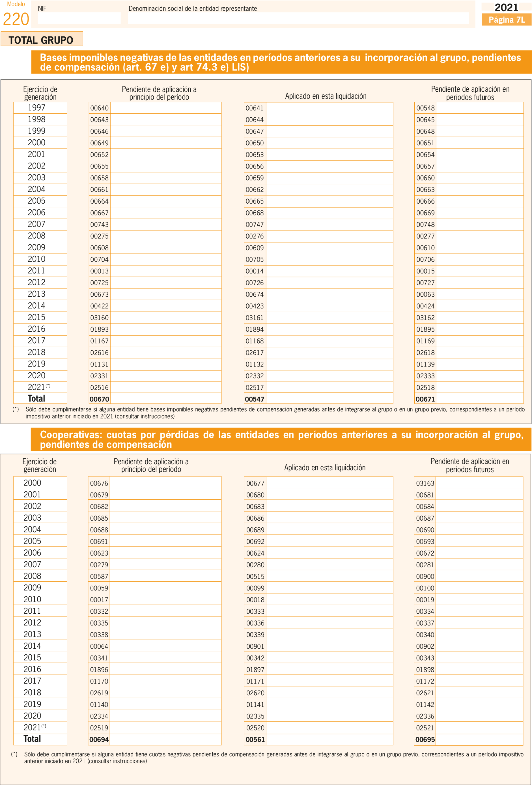The image size is (532, 785).
Task: Click the Denominación social de la entidad representante field
Action: pyautogui.click(x=298, y=18)
